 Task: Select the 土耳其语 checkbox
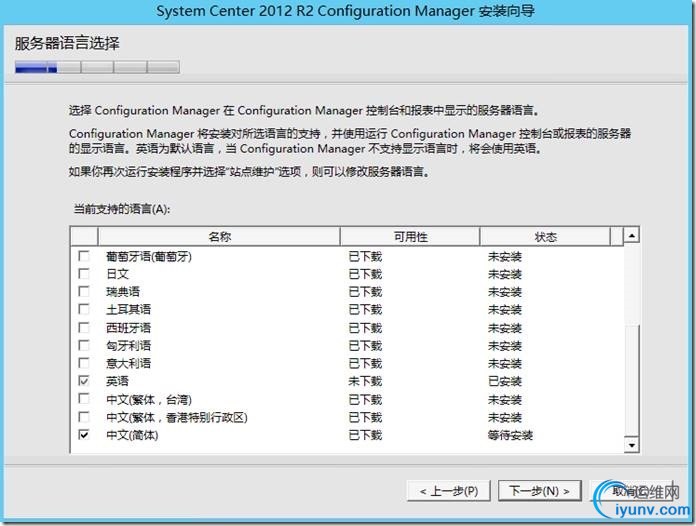[x=84, y=310]
